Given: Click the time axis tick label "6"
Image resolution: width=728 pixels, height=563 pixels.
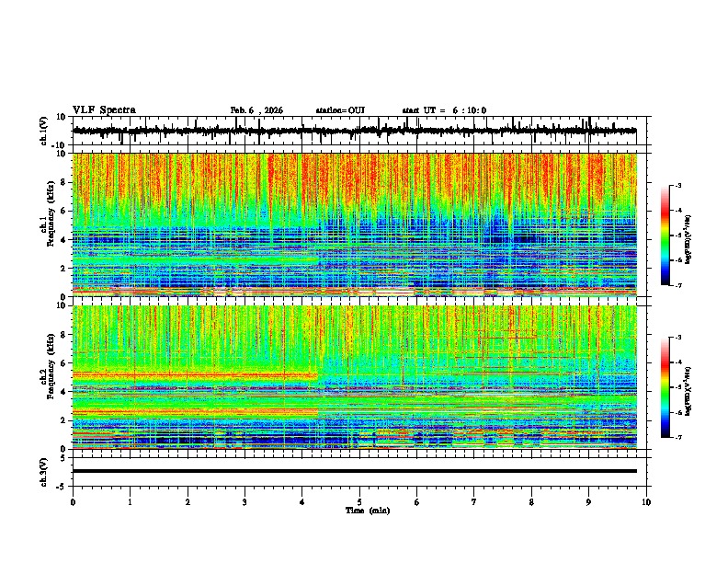Looking at the screenshot, I should point(417,502).
